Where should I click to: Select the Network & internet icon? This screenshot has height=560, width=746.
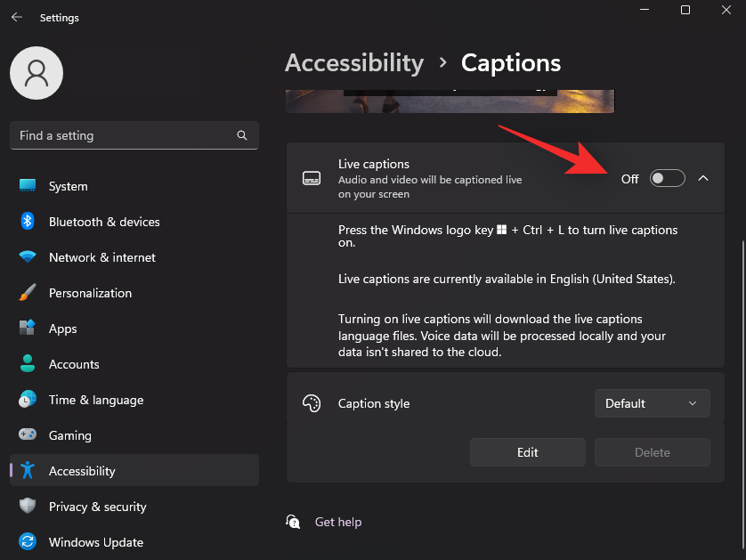coord(26,257)
